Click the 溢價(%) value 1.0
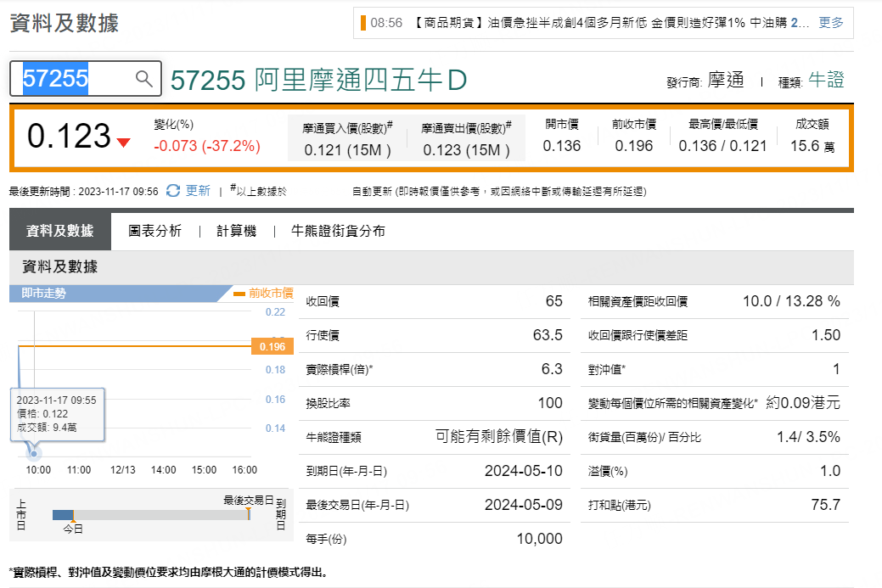 (830, 471)
